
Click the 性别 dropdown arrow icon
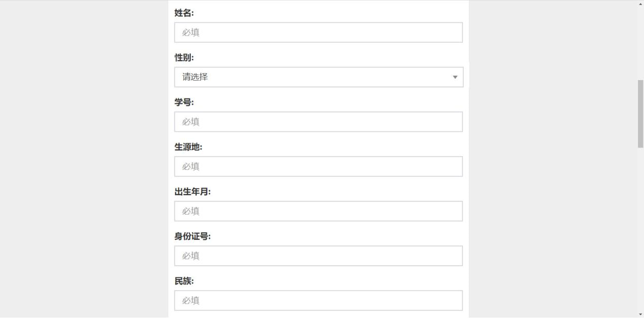click(x=455, y=77)
